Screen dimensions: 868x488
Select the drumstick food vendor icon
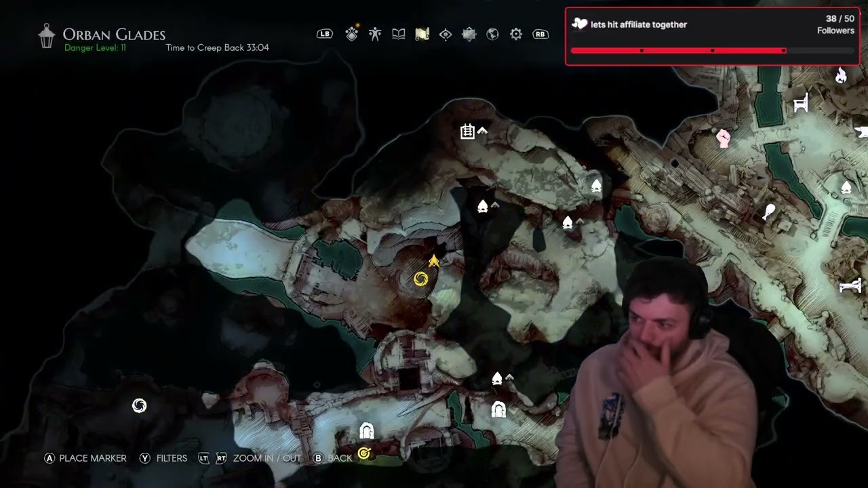769,213
